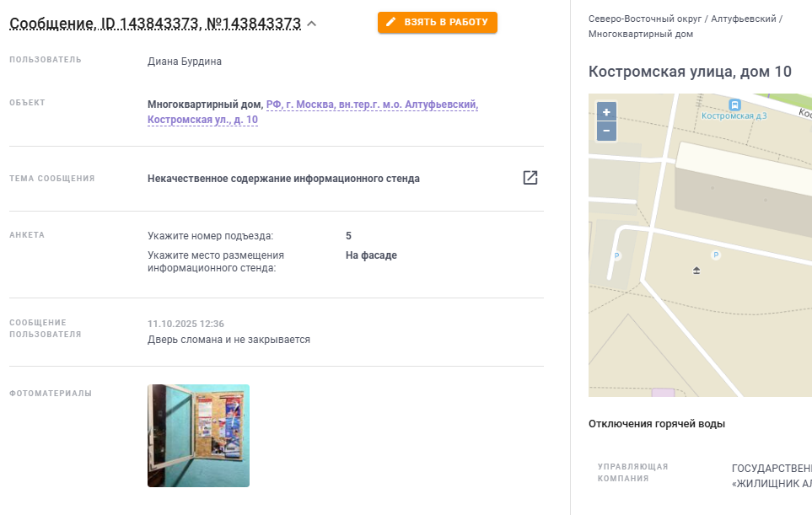Viewport: 812px width, 515px height.
Task: Zoom out on the map
Action: pos(606,131)
